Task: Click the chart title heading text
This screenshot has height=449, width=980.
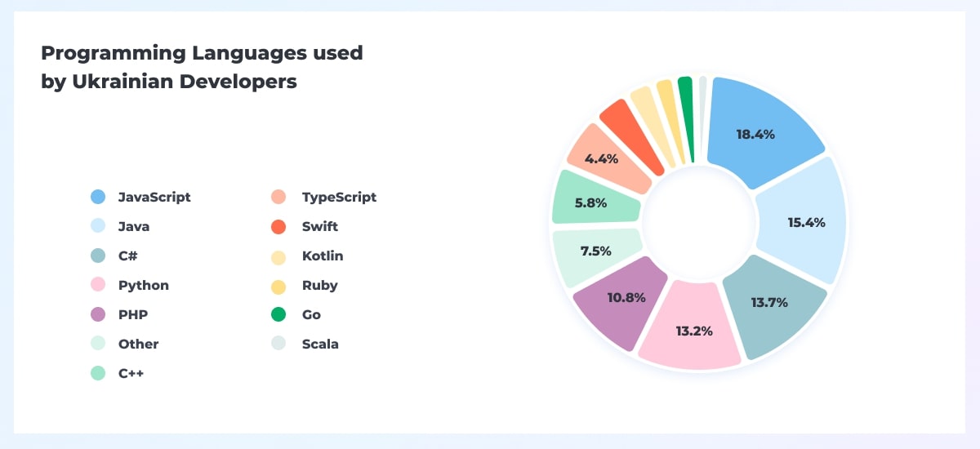Action: click(202, 67)
